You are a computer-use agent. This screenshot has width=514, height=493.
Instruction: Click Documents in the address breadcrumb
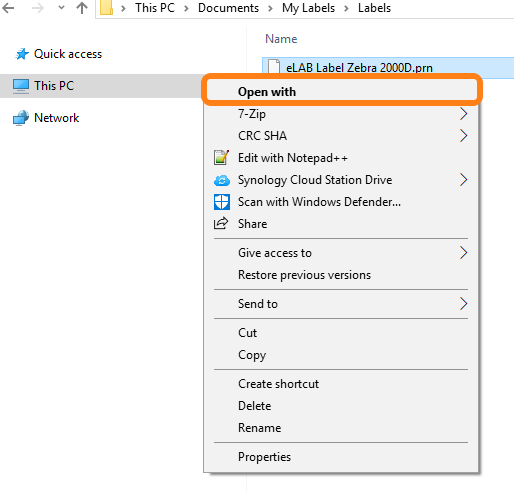click(228, 8)
